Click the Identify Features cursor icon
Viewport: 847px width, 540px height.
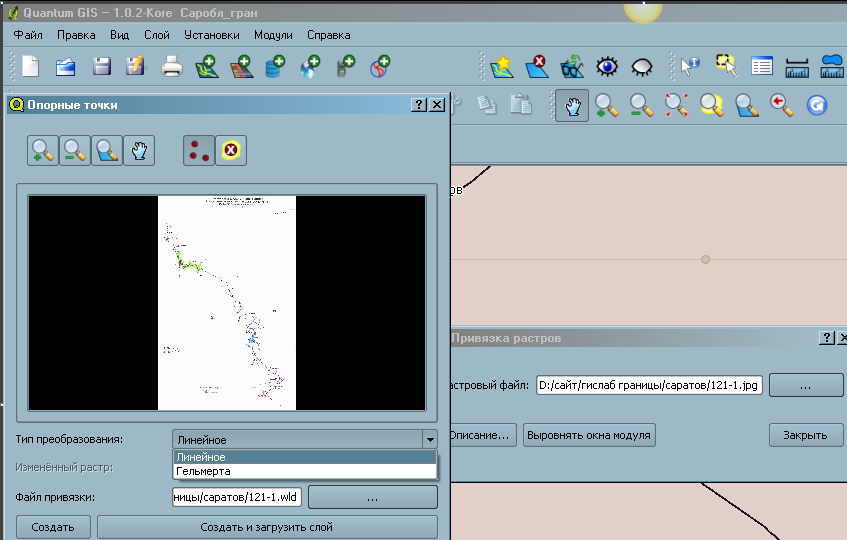(x=690, y=67)
